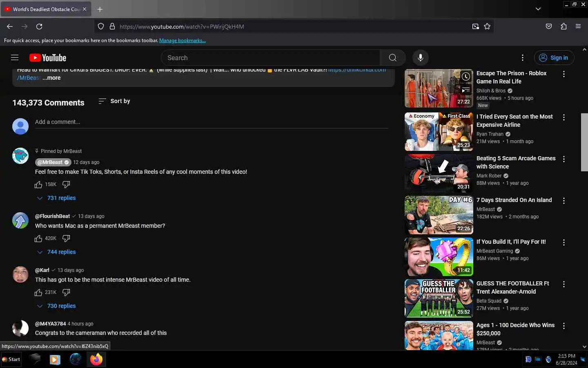This screenshot has height=368, width=588.
Task: Bookmark this page with the star
Action: pos(487,27)
